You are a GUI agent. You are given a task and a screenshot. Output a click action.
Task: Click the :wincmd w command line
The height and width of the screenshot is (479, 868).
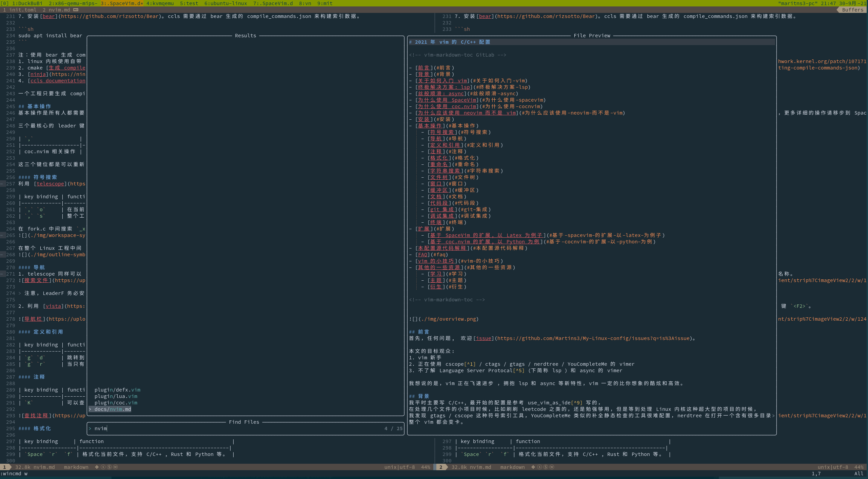14,474
